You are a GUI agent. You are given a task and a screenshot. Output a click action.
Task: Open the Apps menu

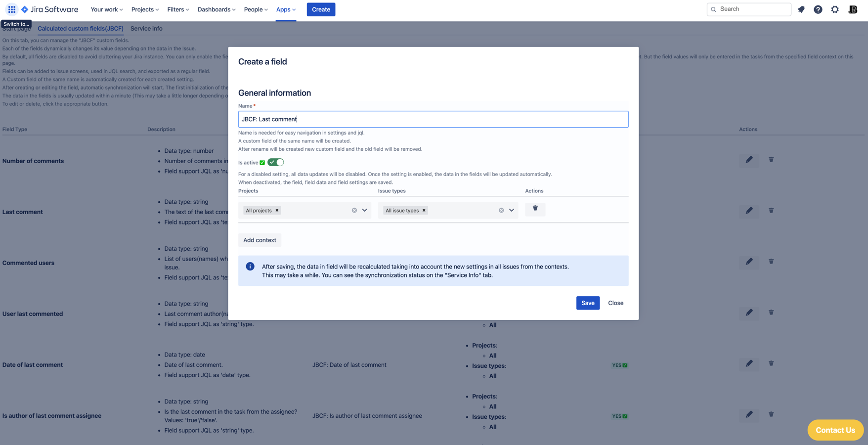286,9
